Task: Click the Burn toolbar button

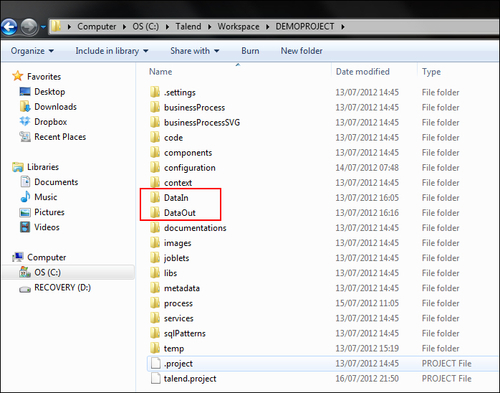Action: coord(250,51)
